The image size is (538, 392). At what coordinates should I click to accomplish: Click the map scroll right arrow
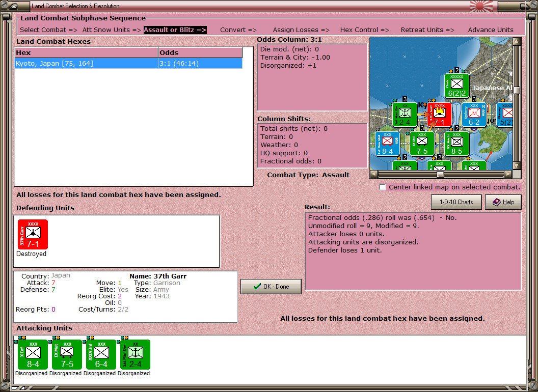[508, 174]
